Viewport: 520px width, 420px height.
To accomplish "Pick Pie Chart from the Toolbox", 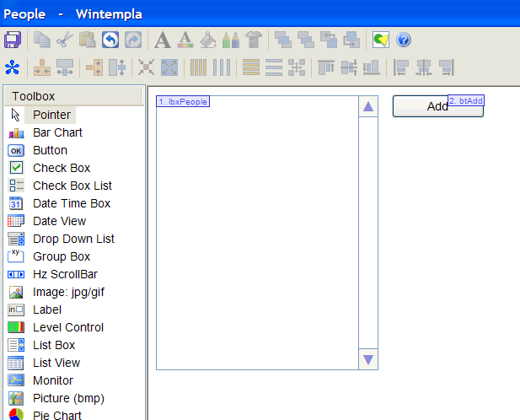I will [57, 415].
